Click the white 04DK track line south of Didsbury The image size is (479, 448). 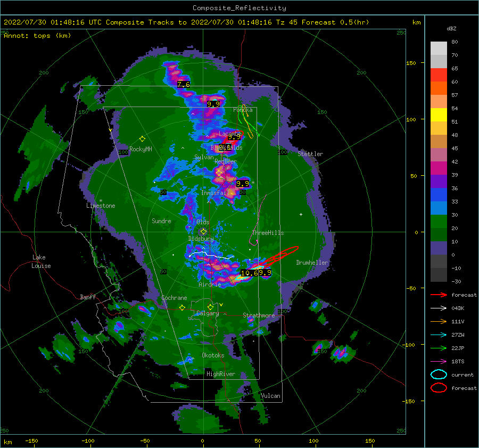(211, 255)
